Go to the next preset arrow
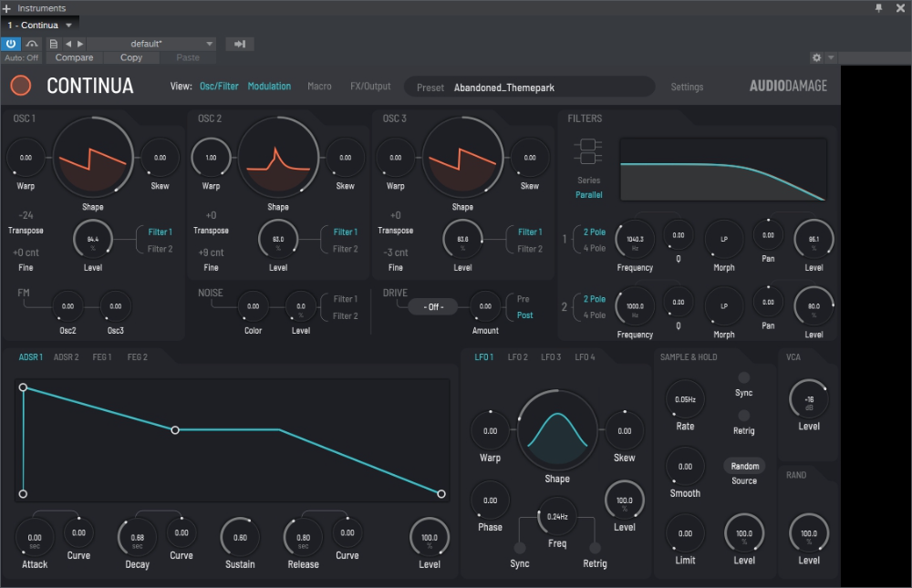The width and height of the screenshot is (912, 588). pos(80,44)
